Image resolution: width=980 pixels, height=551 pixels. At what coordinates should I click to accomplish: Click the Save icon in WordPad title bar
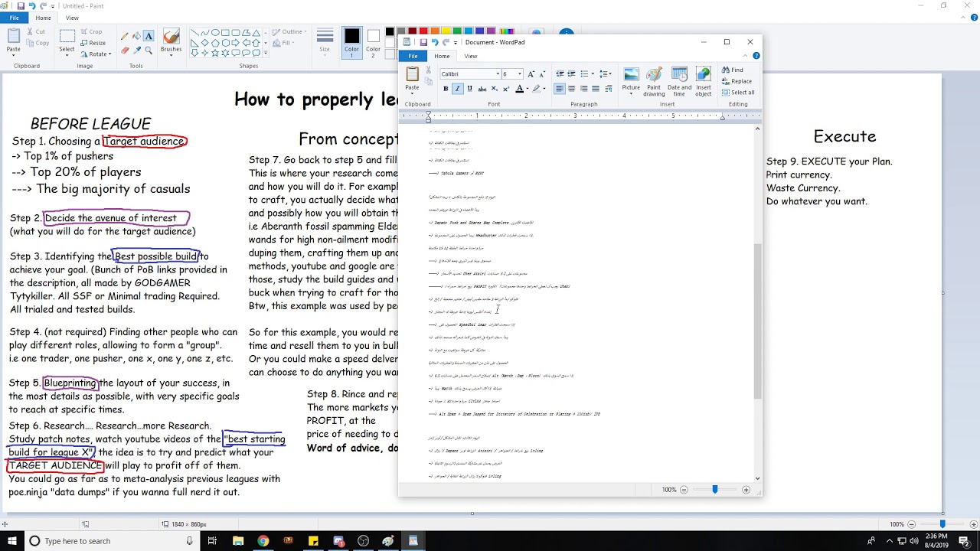coord(423,42)
